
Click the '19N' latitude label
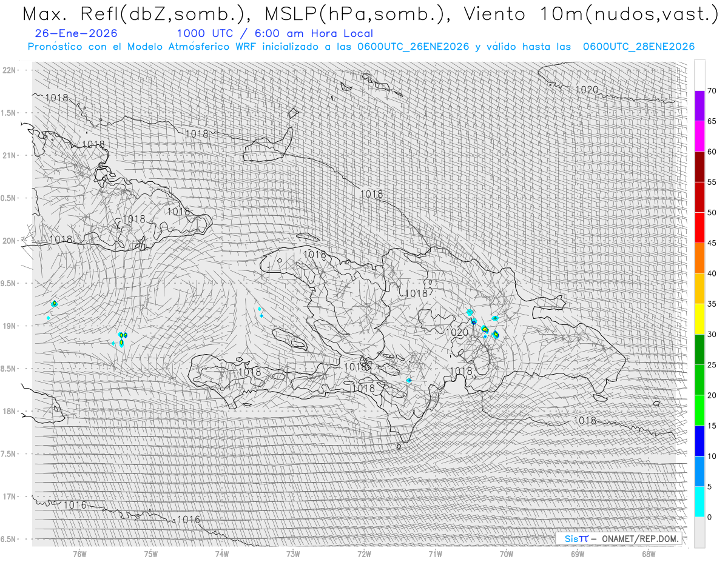[9, 326]
